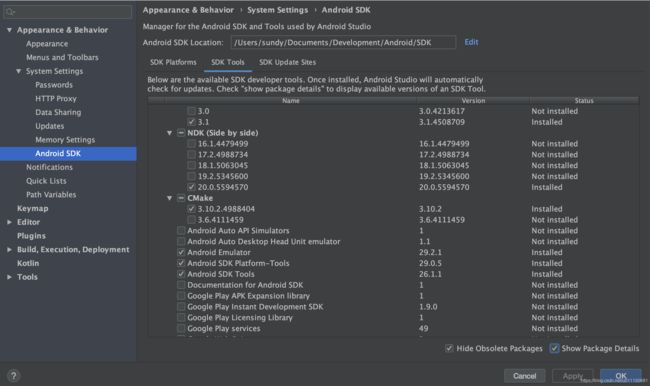This screenshot has height=386, width=650.
Task: Click the search field in settings sidebar
Action: point(68,12)
